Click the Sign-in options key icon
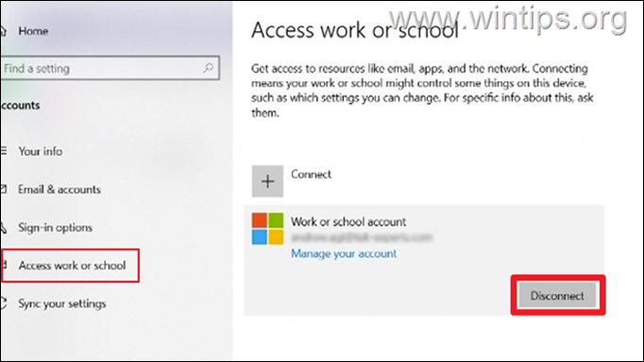644x362 pixels. [x=3, y=227]
